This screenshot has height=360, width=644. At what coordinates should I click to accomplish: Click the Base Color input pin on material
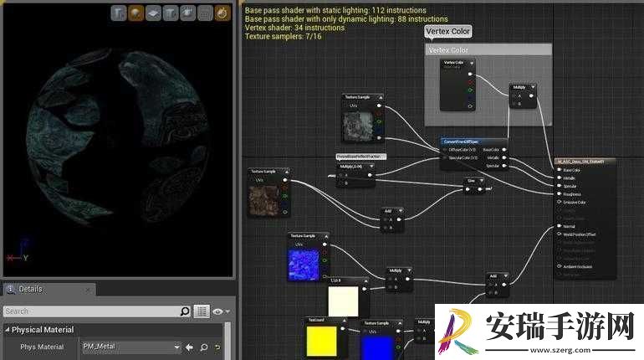(559, 170)
